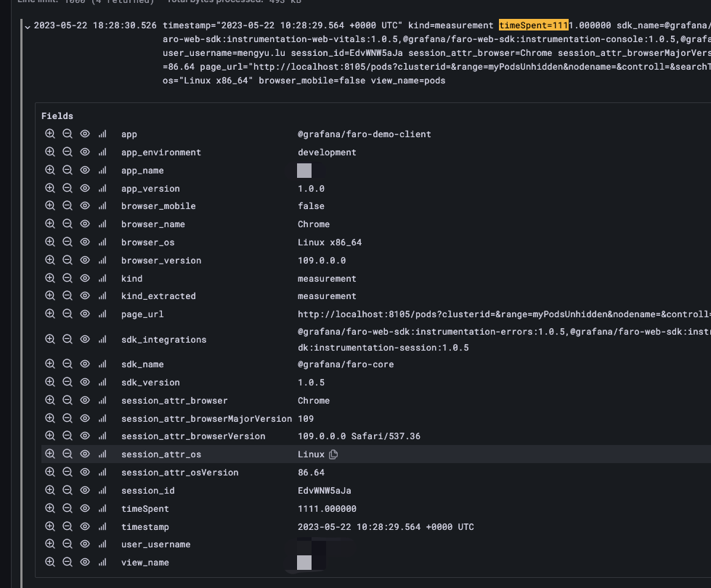Click the filter-for icon on view_name row
The height and width of the screenshot is (588, 711).
51,562
